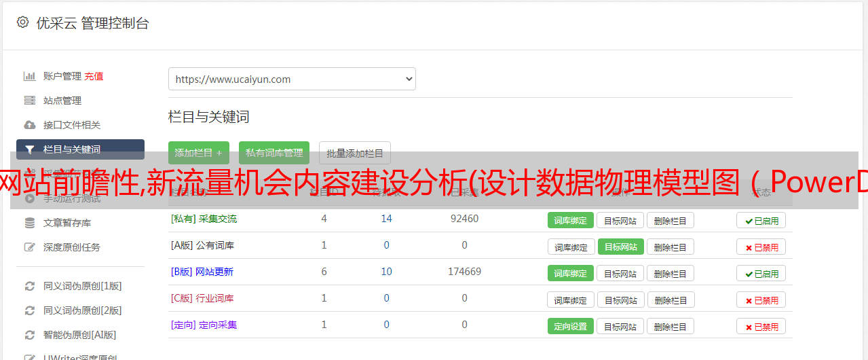Click the 栏目与关键词 page heading

208,117
